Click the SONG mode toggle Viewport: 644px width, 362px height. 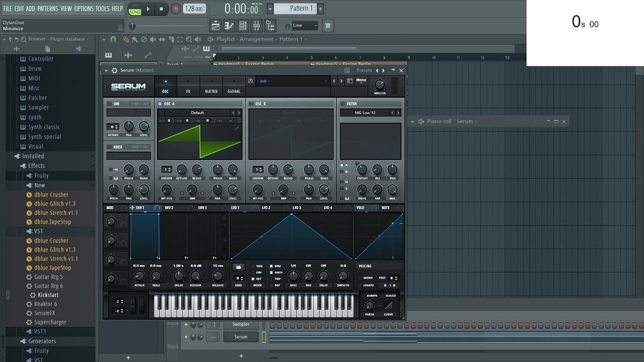click(x=135, y=12)
